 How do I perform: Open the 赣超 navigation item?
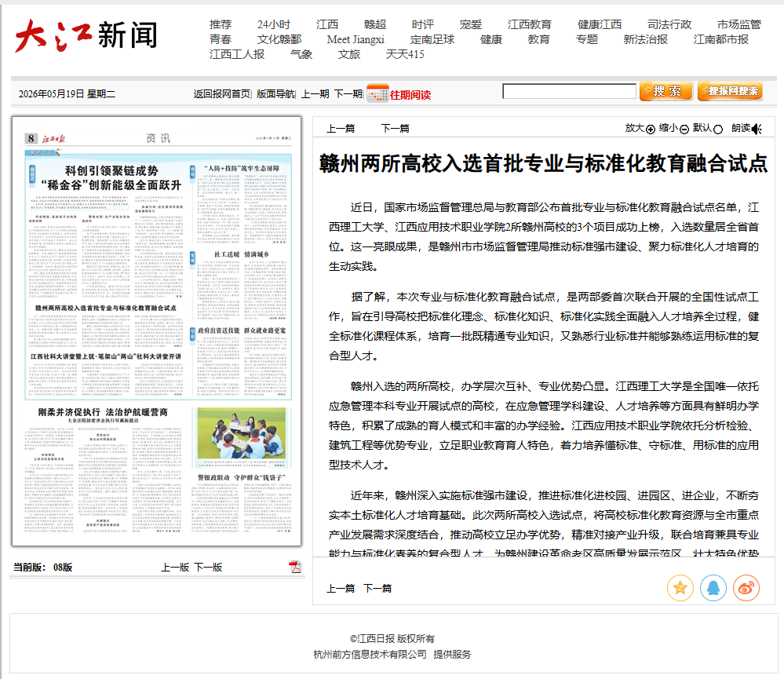click(x=375, y=24)
